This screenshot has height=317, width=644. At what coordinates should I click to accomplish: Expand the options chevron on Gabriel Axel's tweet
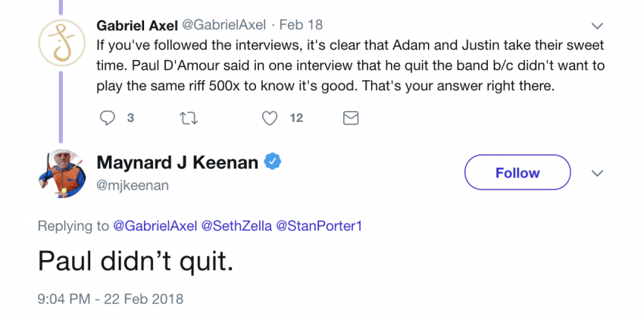[597, 26]
